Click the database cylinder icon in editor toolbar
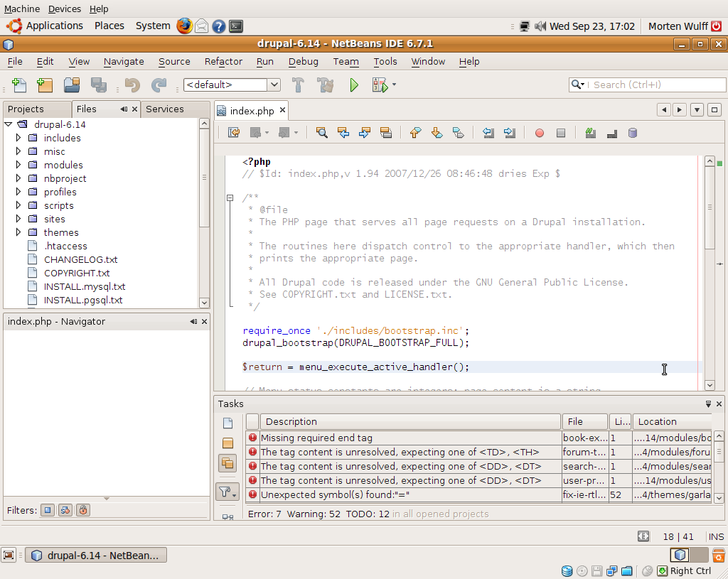The width and height of the screenshot is (728, 579). click(x=632, y=134)
